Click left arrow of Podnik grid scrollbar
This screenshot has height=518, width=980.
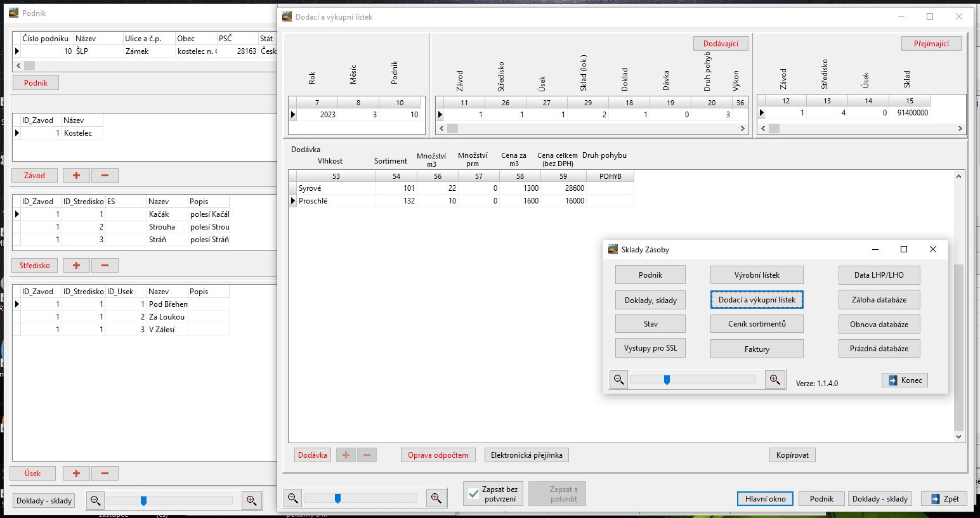point(18,65)
